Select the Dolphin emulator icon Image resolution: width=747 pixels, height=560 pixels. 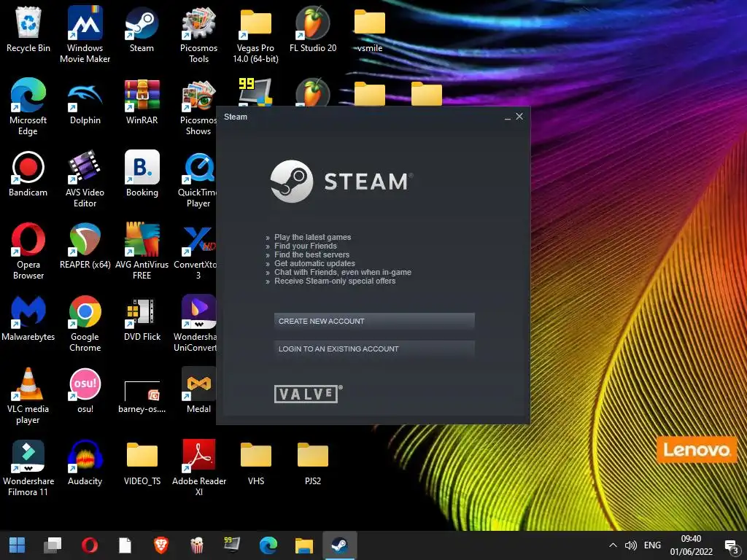point(85,102)
